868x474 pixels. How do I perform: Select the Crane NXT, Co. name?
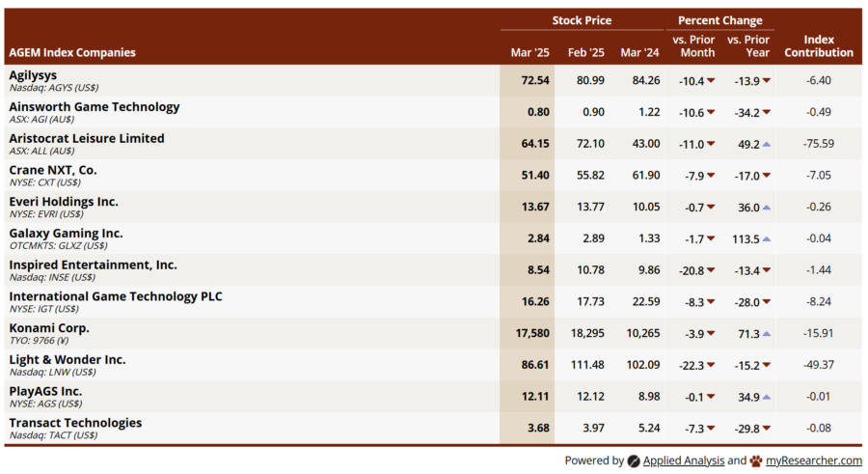click(53, 170)
